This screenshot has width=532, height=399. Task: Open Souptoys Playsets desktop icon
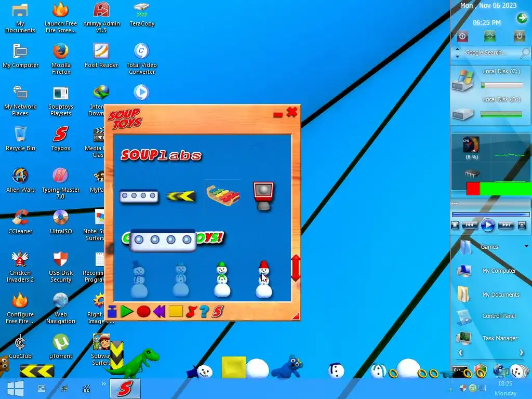pos(61,101)
